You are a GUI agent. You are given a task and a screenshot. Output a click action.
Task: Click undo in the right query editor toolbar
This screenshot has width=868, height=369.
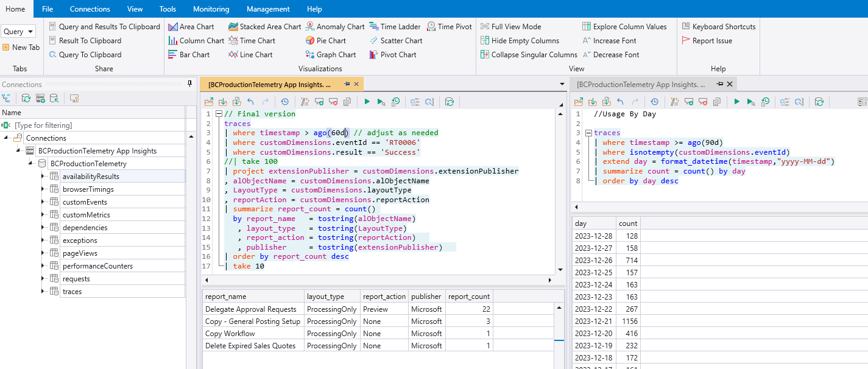point(620,102)
